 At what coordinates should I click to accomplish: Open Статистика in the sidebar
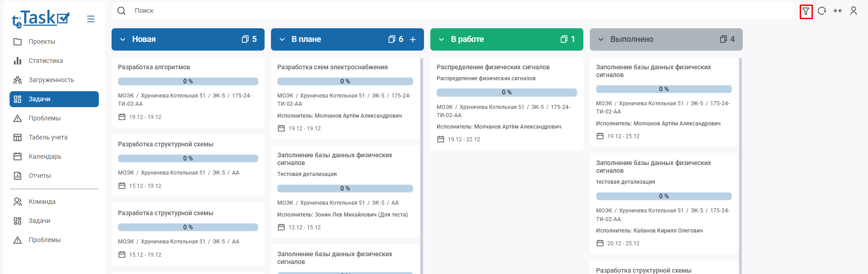pyautogui.click(x=46, y=61)
